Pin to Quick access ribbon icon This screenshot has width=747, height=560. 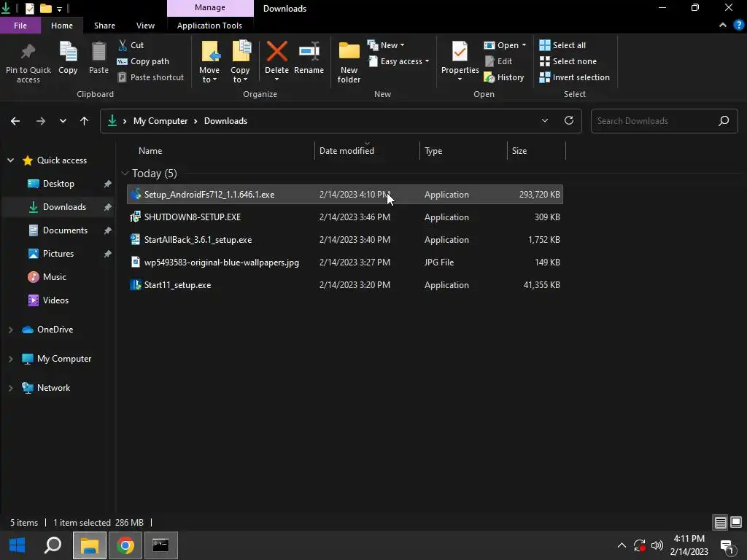(x=28, y=62)
